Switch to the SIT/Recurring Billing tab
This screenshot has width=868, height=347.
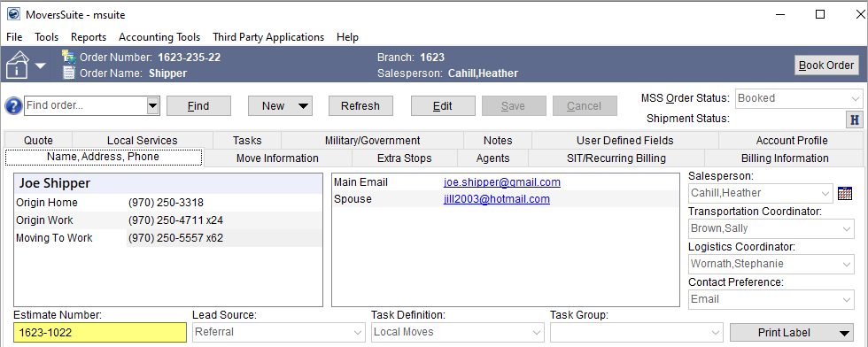(616, 158)
